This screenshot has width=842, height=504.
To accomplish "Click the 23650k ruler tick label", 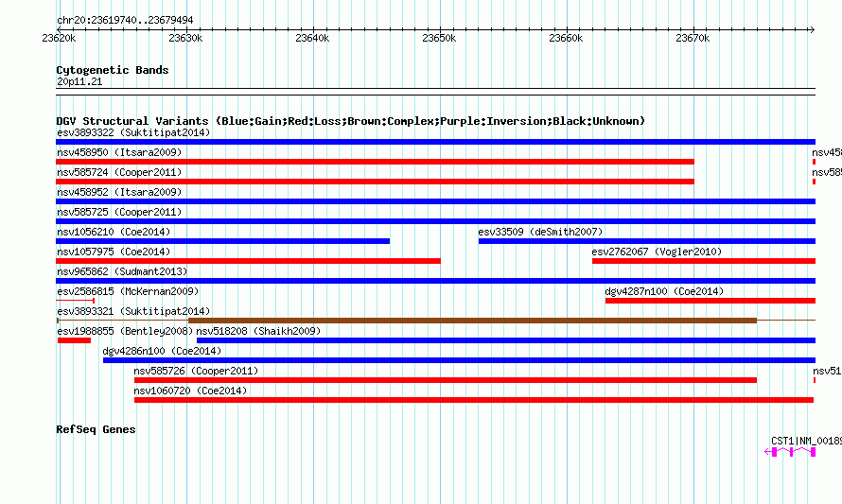I will tap(439, 38).
